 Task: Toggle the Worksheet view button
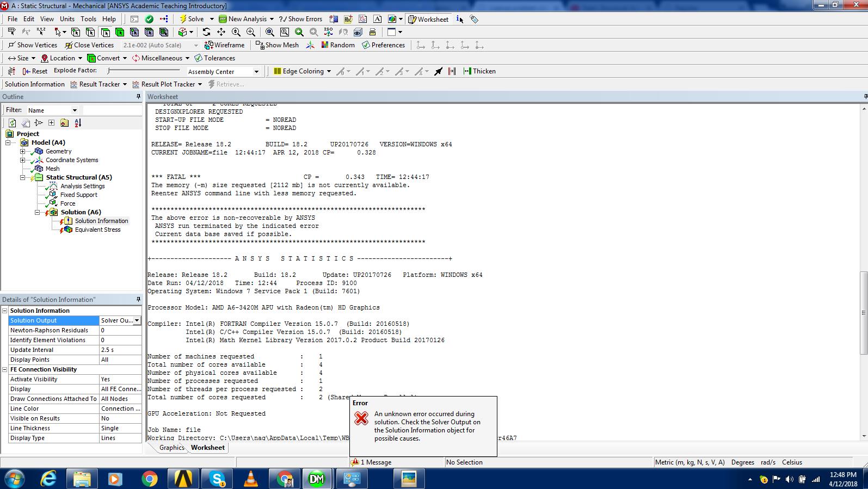pos(429,19)
